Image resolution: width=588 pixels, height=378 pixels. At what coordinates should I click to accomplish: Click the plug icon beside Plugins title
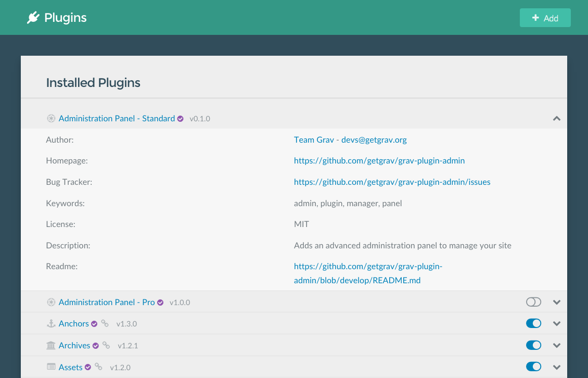coord(33,18)
